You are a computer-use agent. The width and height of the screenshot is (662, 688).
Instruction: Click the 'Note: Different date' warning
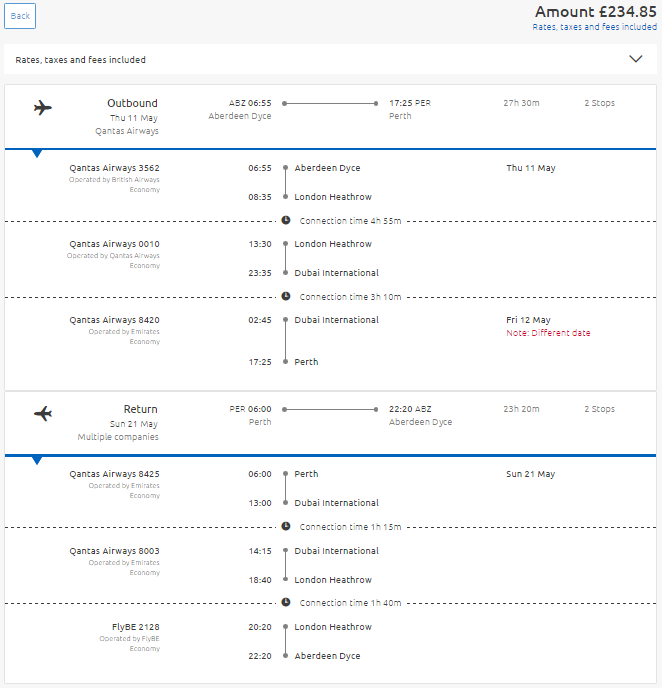pyautogui.click(x=548, y=333)
